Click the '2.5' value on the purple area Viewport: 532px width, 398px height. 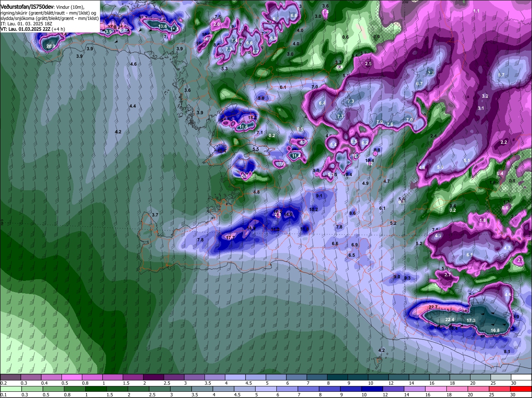coord(368,64)
